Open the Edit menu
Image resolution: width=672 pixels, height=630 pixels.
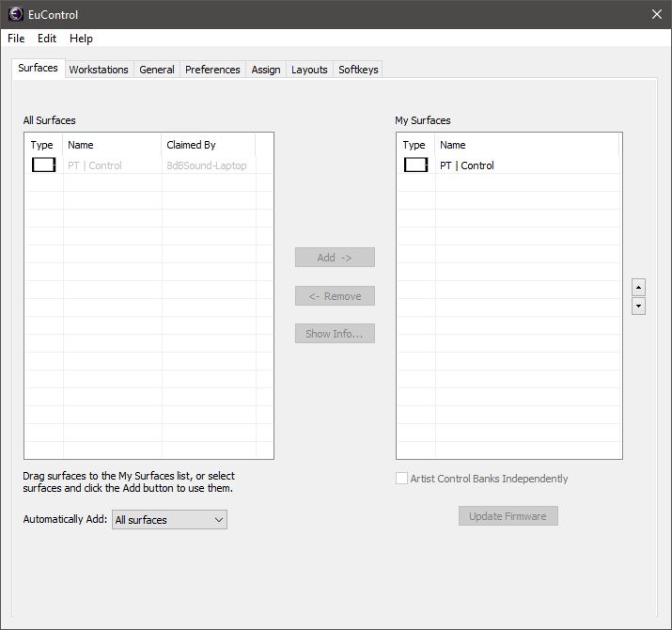pyautogui.click(x=47, y=39)
